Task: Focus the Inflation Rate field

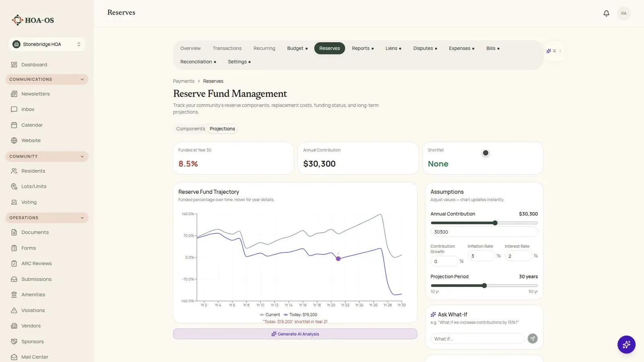Action: [481, 256]
